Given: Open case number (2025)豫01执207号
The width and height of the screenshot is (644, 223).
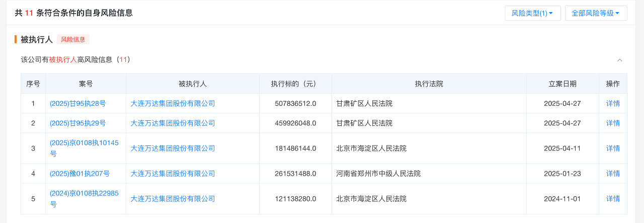Looking at the screenshot, I should coord(79,173).
